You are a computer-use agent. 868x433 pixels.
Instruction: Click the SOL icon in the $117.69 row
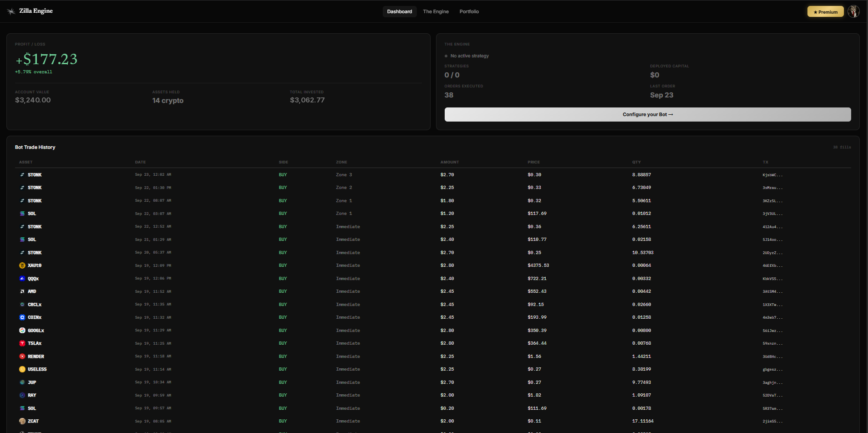point(22,214)
